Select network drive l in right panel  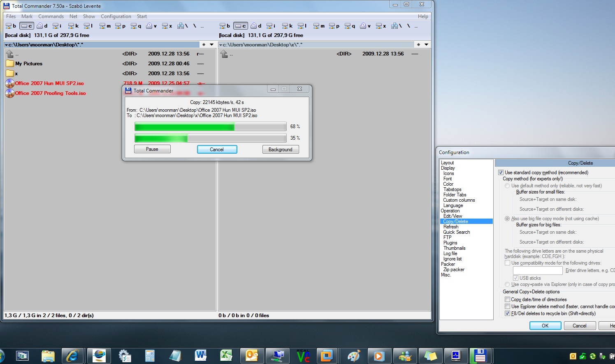[x=302, y=25]
